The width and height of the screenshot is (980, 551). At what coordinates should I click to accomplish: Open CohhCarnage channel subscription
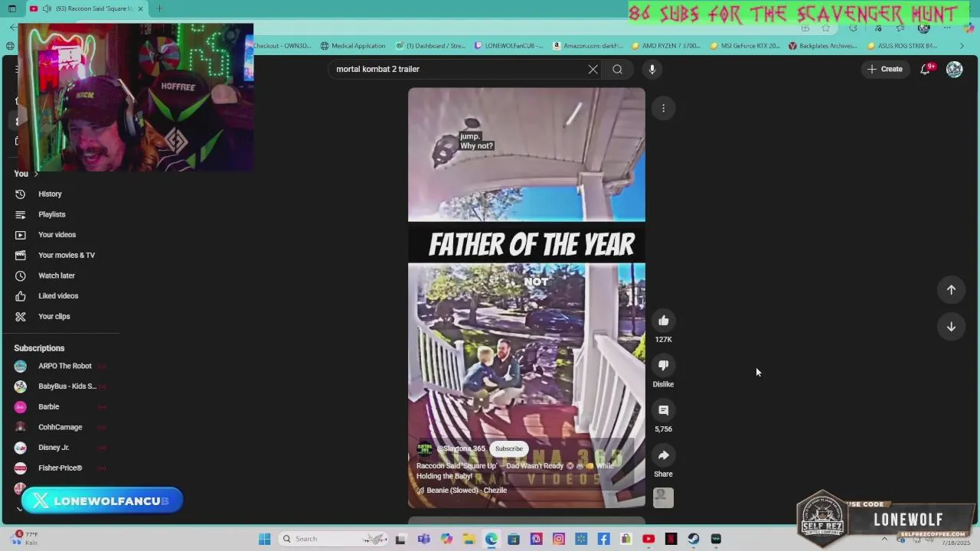(61, 427)
